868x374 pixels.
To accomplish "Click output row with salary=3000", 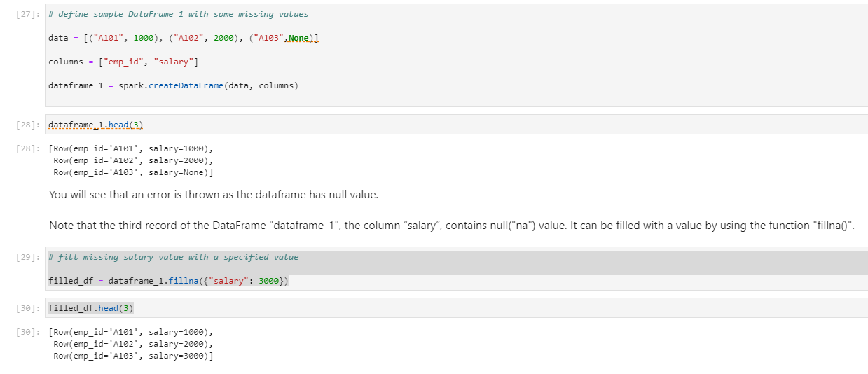I will 133,356.
